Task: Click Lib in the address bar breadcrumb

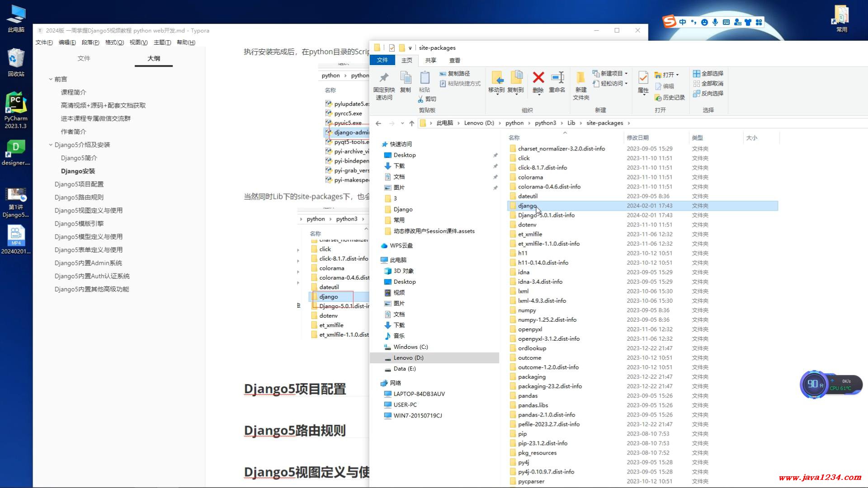Action: coord(571,123)
